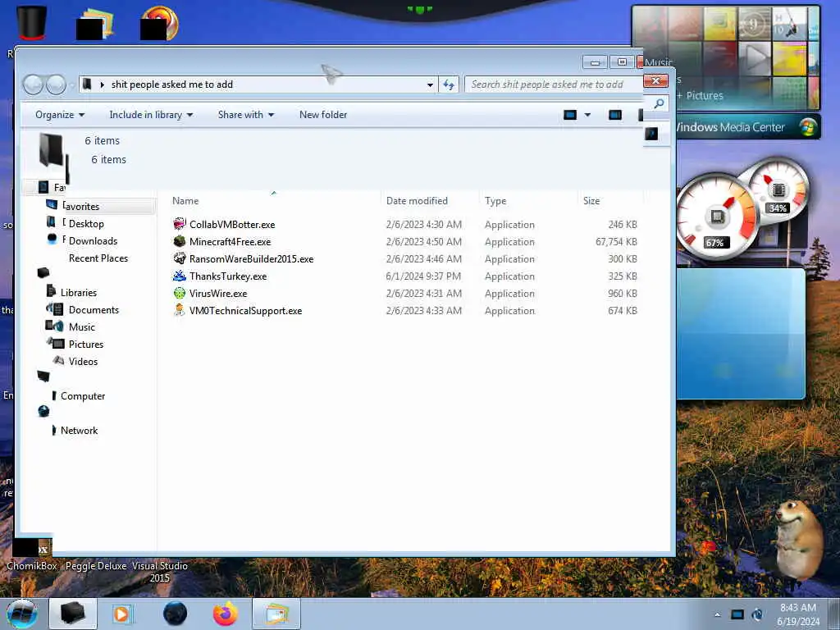The width and height of the screenshot is (840, 630).
Task: Sort by Size column header
Action: coord(591,201)
